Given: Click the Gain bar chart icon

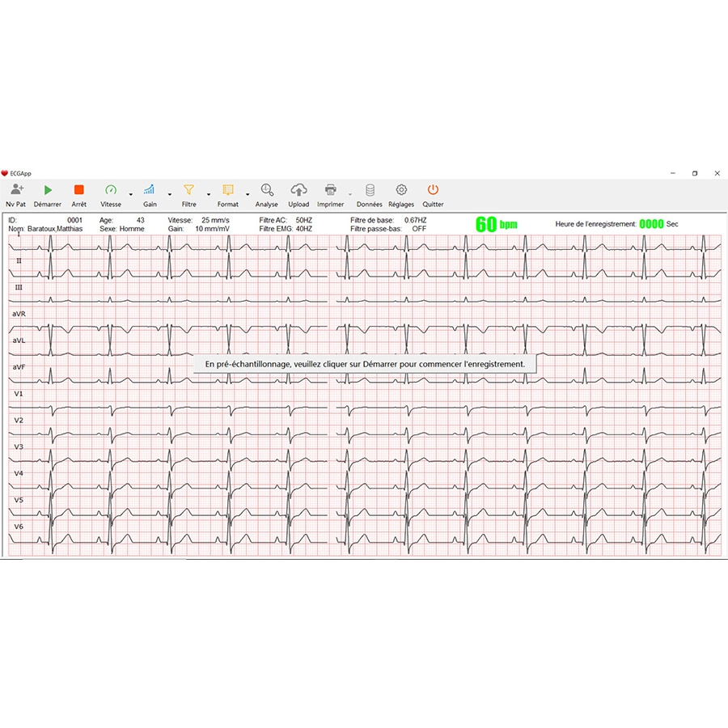Looking at the screenshot, I should tap(150, 190).
